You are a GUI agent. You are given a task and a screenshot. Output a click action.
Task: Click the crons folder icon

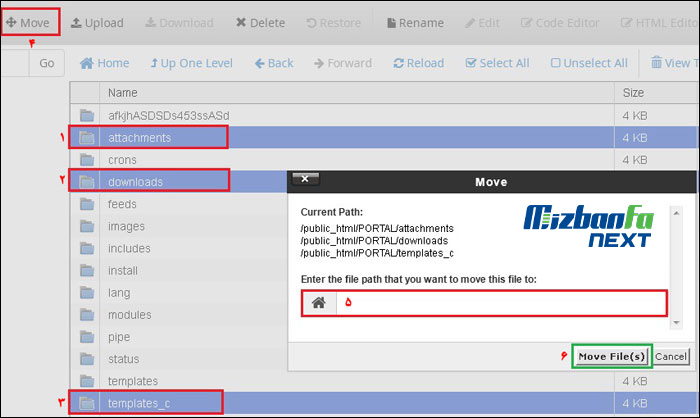(x=86, y=160)
